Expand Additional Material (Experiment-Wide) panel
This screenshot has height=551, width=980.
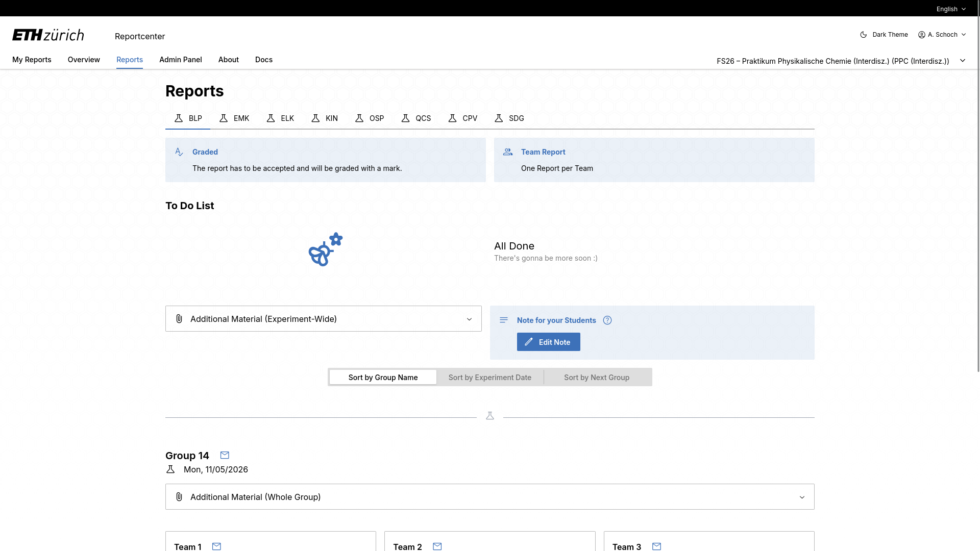[x=324, y=319]
